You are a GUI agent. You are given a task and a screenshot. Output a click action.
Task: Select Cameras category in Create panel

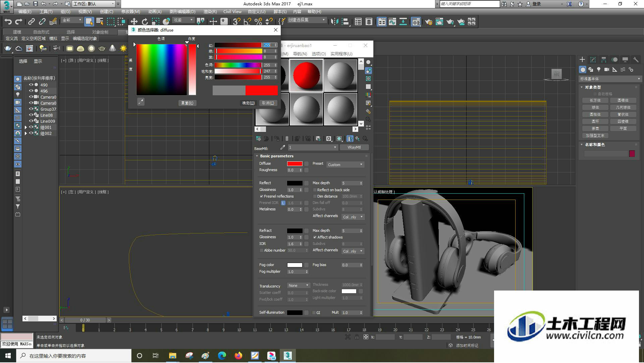[607, 69]
